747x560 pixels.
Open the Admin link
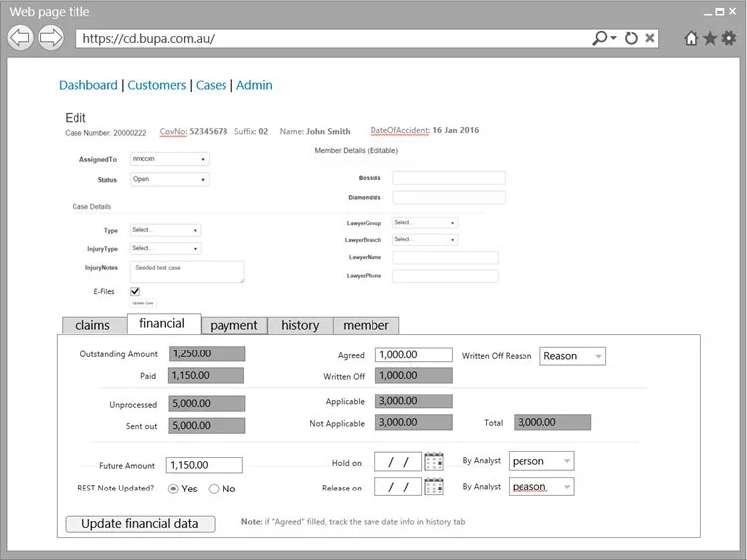(254, 85)
